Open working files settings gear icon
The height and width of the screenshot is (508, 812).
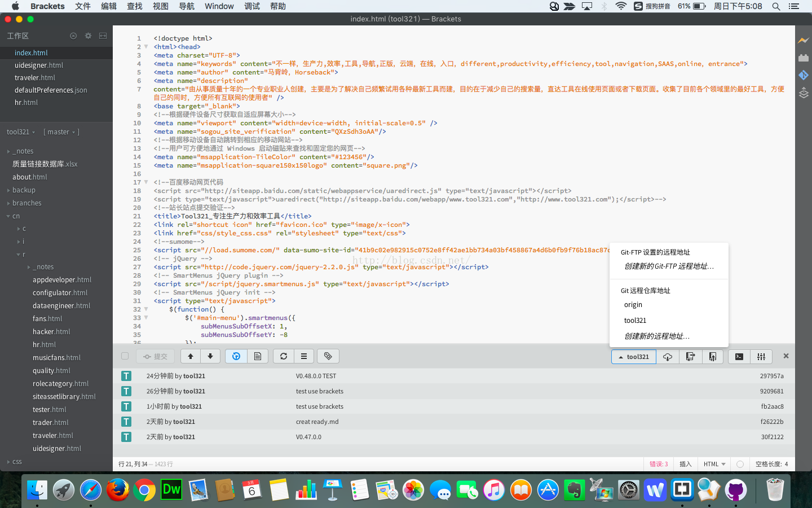tap(88, 36)
